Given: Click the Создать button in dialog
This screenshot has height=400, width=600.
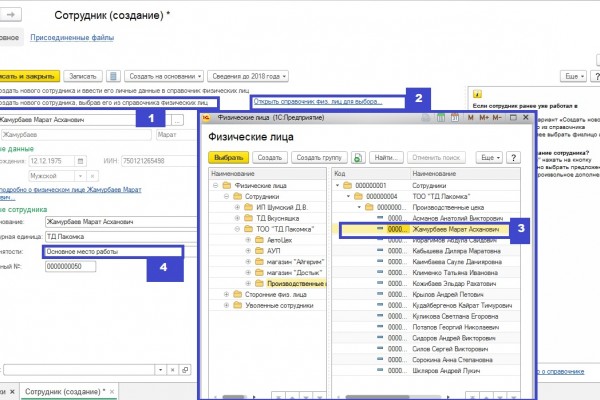Looking at the screenshot, I should 270,157.
